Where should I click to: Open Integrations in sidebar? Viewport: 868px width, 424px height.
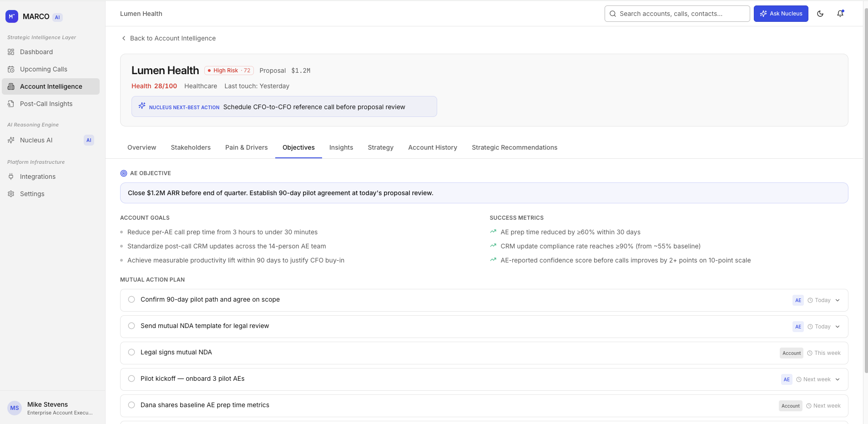click(50, 177)
